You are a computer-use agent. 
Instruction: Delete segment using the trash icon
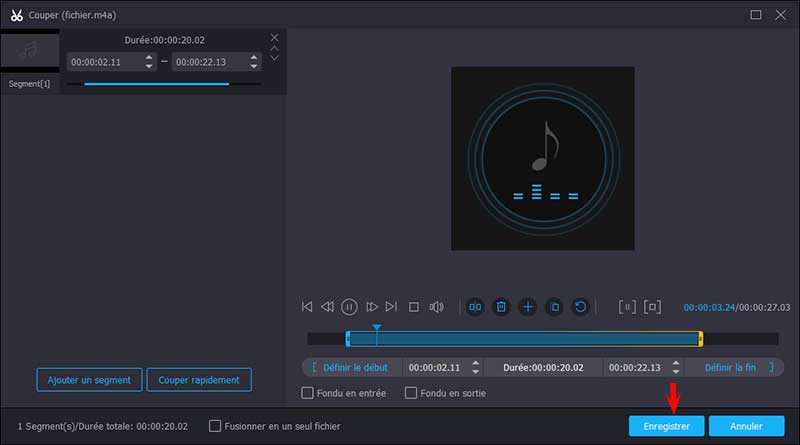pos(502,307)
